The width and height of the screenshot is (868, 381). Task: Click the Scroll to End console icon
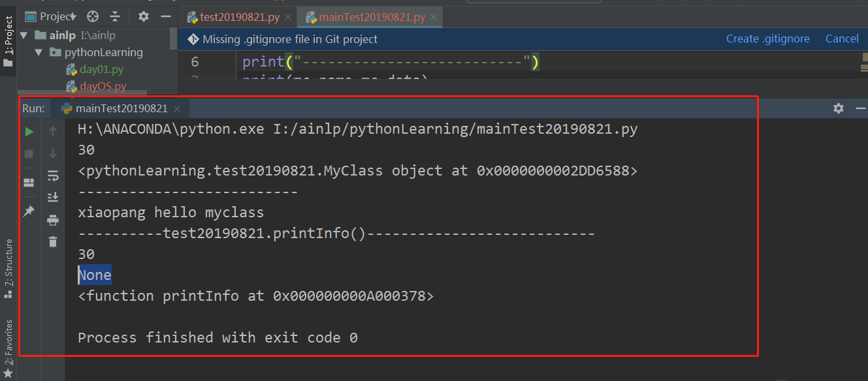pyautogui.click(x=53, y=196)
